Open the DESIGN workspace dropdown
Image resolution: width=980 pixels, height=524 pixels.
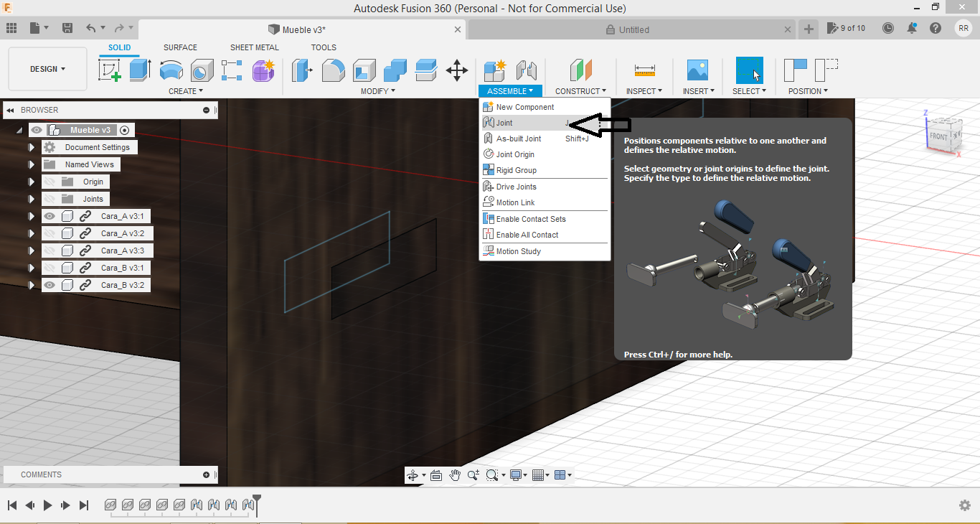[47, 69]
